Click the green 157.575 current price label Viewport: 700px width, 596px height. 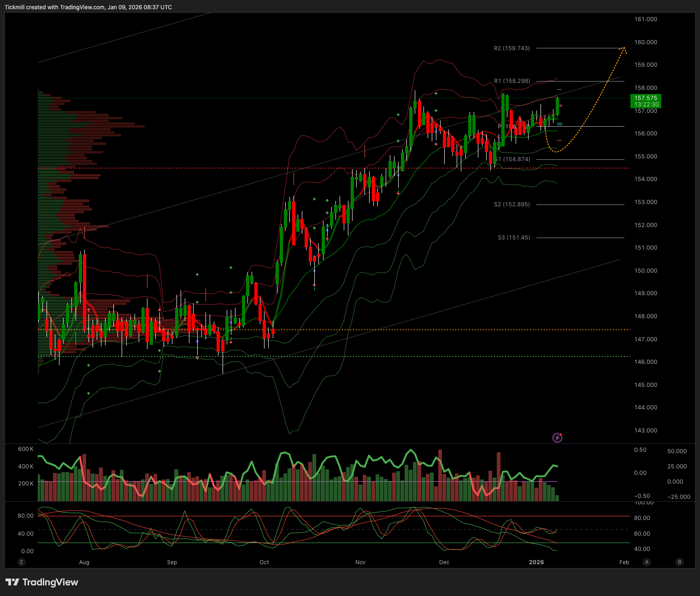[x=646, y=101]
